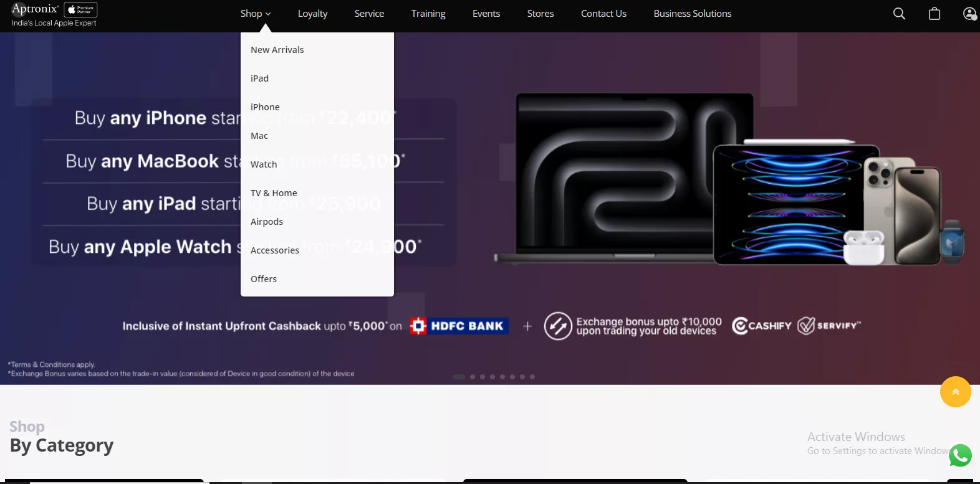Open the Service link
This screenshot has width=980, height=484.
[369, 14]
